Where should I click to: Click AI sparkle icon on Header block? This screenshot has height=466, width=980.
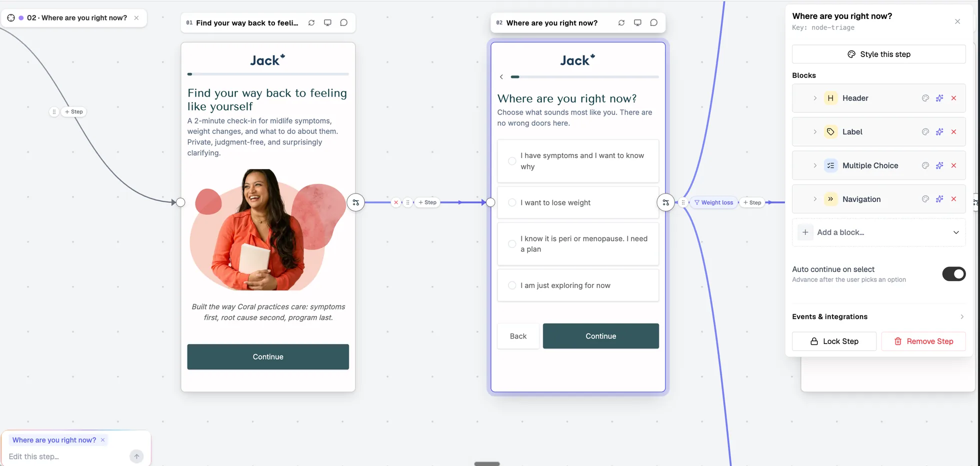(939, 98)
